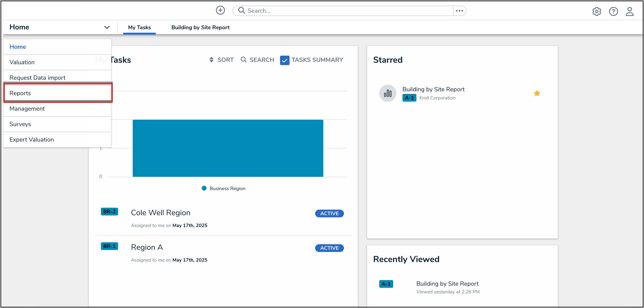Screen dimensions: 644x308
Task: Open the help question mark icon
Action: [x=613, y=11]
